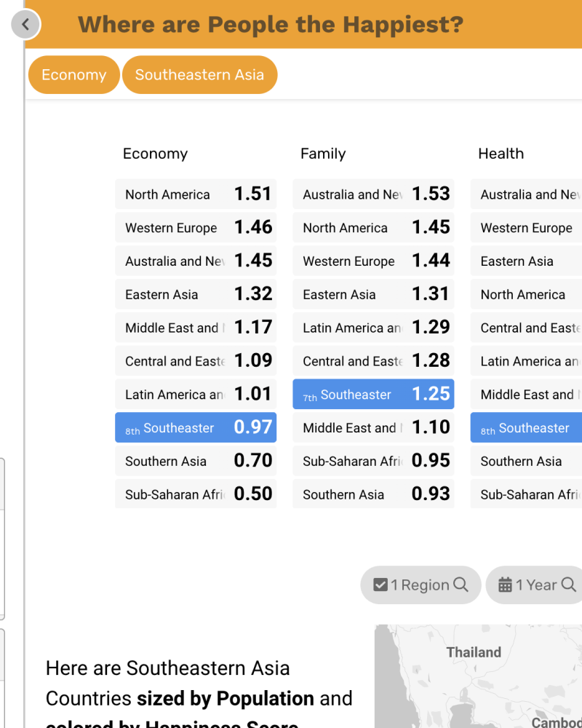This screenshot has height=728, width=582.
Task: Select the Southeastern Asia filter pill
Action: click(199, 75)
